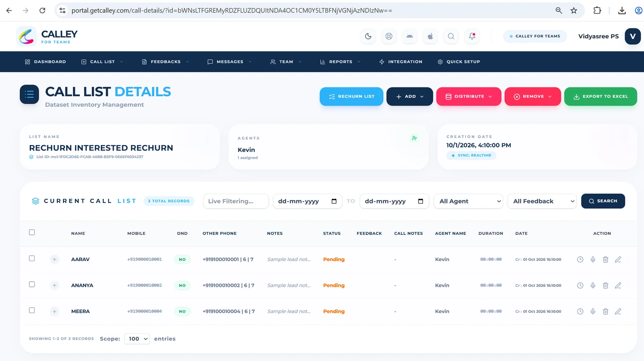View call history clock icon for AARAV
644x361 pixels.
tap(580, 259)
